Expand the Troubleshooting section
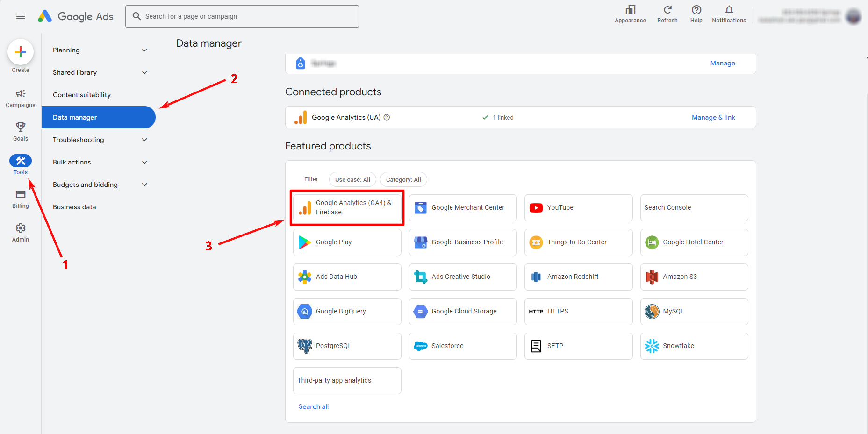The width and height of the screenshot is (868, 434). [99, 140]
